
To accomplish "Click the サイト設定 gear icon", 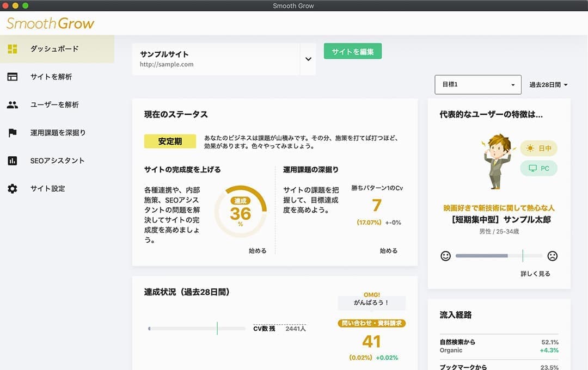I will (13, 189).
